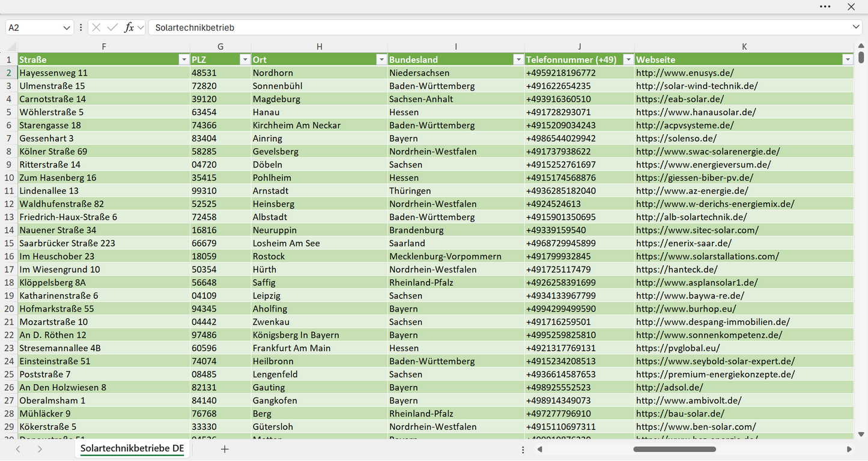This screenshot has width=868, height=461.
Task: Click the horizontal scrollbar thumb
Action: [x=675, y=449]
